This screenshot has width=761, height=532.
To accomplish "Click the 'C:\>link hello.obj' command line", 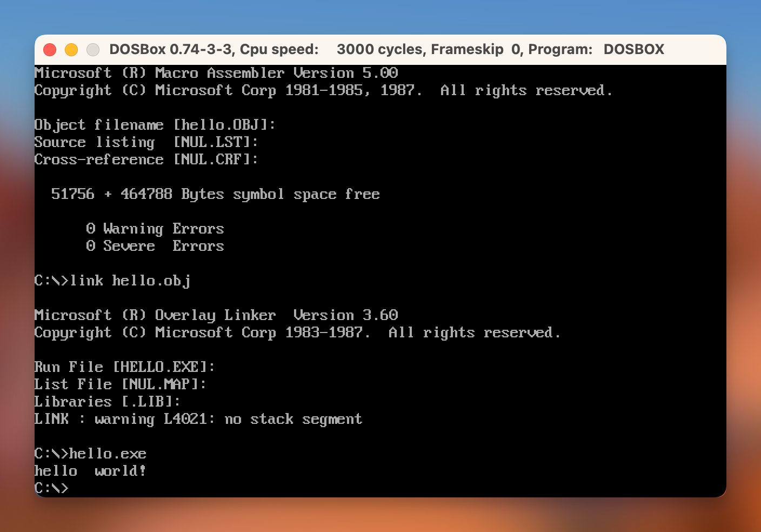I will point(112,281).
